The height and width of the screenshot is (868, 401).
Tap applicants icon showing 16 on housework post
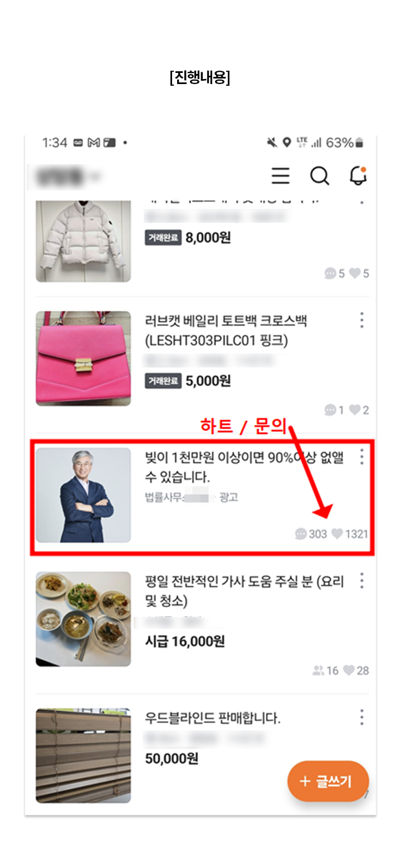coord(318,670)
